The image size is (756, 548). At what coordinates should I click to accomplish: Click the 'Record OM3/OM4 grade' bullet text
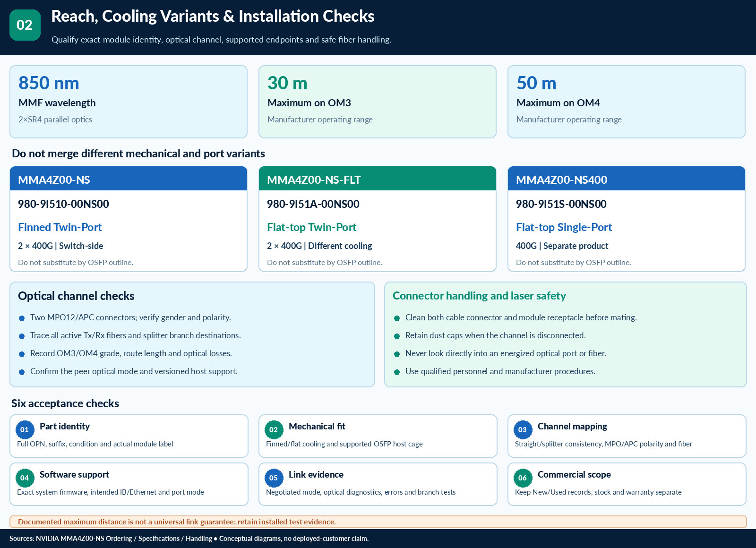pos(131,353)
